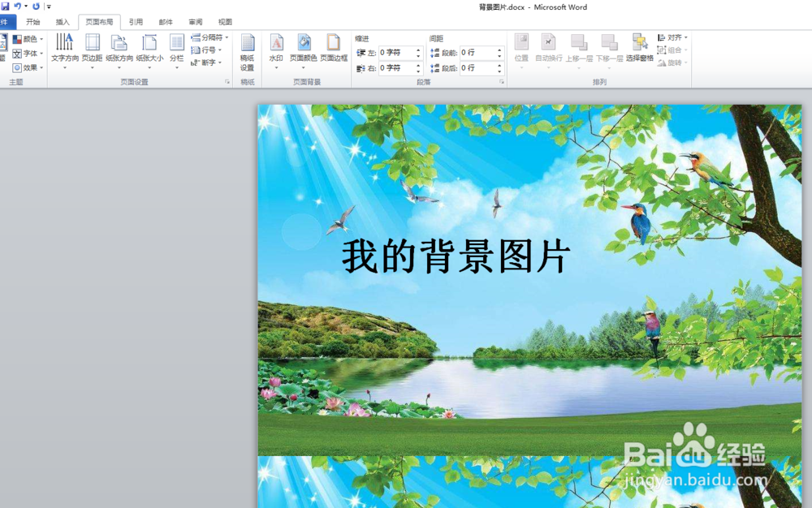Open 组合 (Group) dropdown
This screenshot has width=812, height=508.
(x=672, y=50)
